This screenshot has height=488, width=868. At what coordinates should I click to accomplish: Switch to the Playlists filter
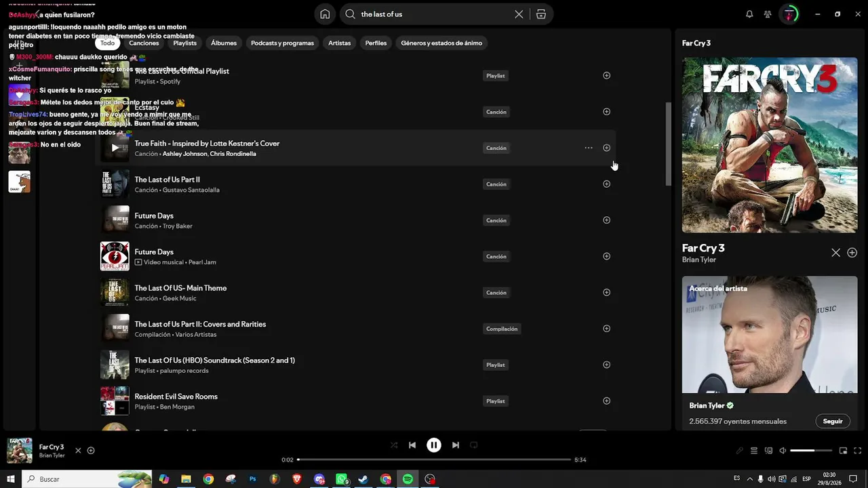185,43
